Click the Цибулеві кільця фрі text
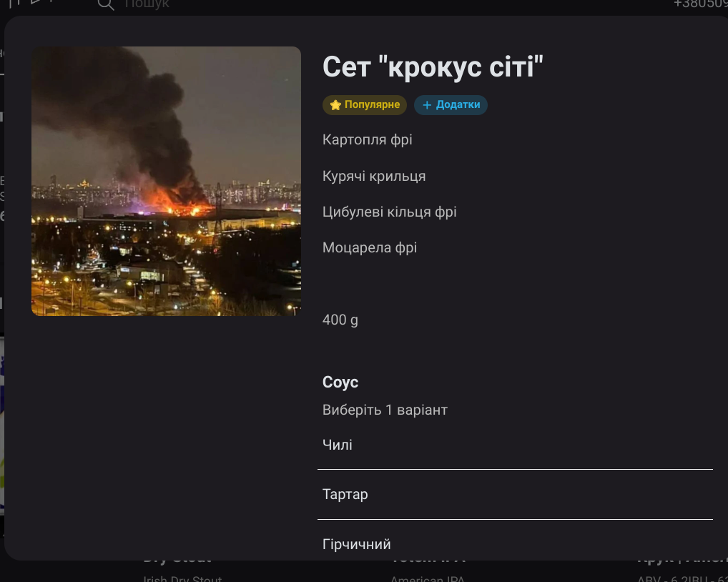The width and height of the screenshot is (728, 582). coord(390,212)
